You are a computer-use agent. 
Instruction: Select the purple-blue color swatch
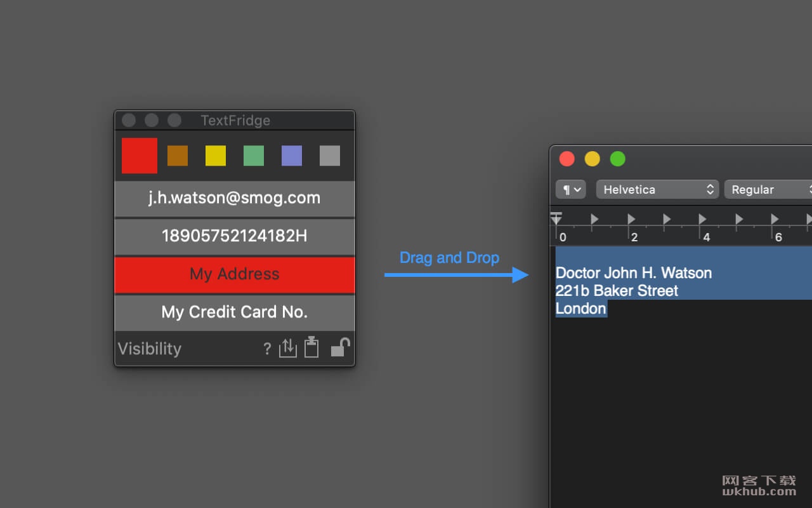[x=292, y=156]
